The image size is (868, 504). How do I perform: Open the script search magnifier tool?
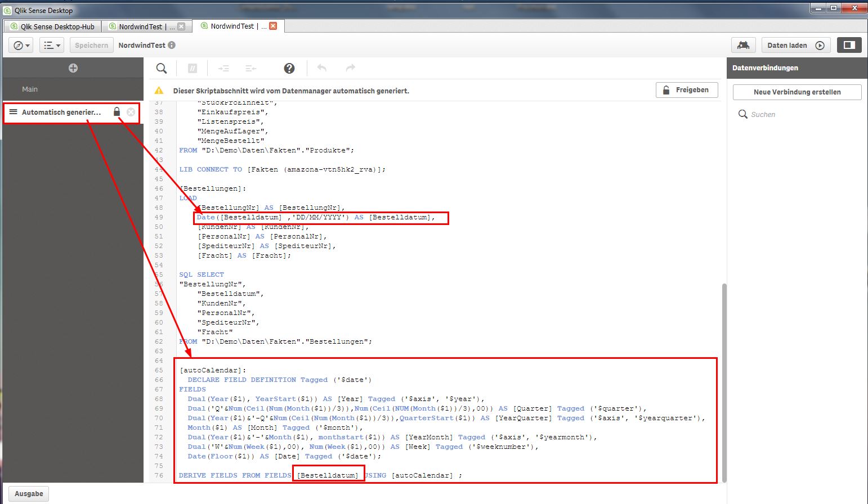162,68
